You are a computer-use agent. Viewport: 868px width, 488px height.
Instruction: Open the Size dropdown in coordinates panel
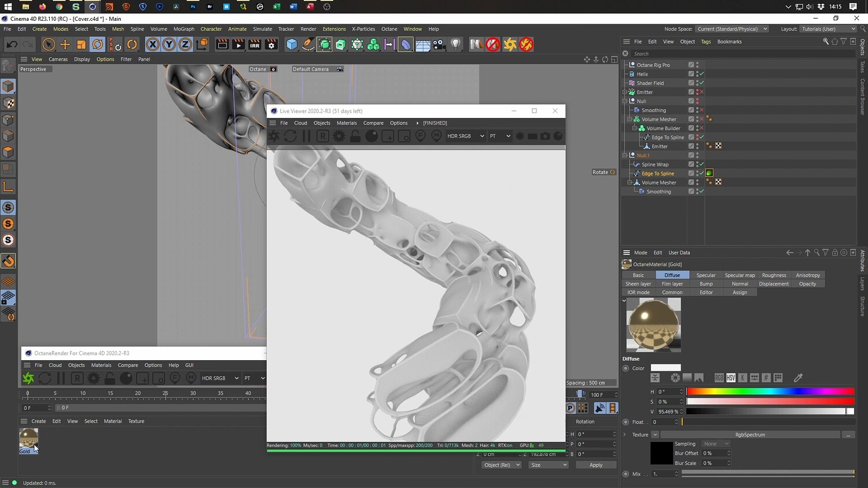pos(549,465)
